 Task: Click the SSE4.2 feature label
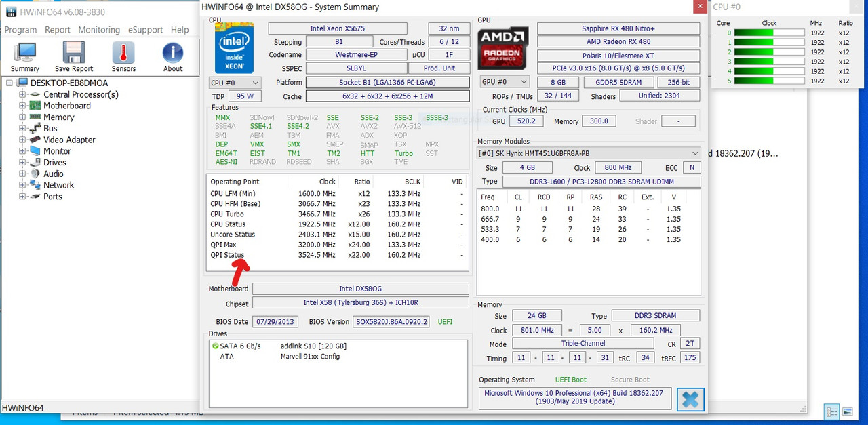(298, 126)
